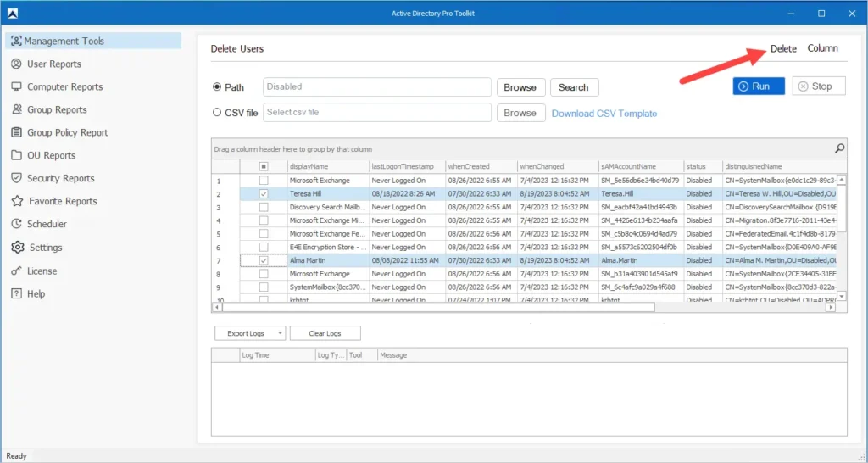Toggle the select-all header checkbox
The width and height of the screenshot is (868, 463).
(x=264, y=166)
